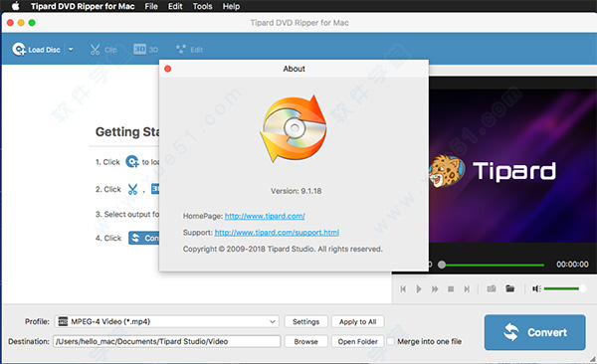Viewport: 597px width, 364px height.
Task: Click the Version: 9.1.18 text
Action: point(296,191)
